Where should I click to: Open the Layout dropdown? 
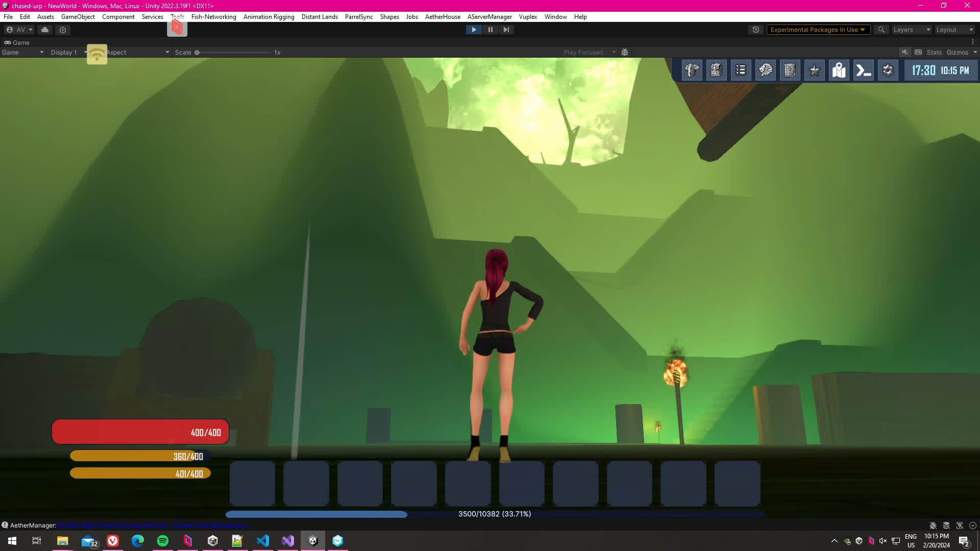pos(954,30)
